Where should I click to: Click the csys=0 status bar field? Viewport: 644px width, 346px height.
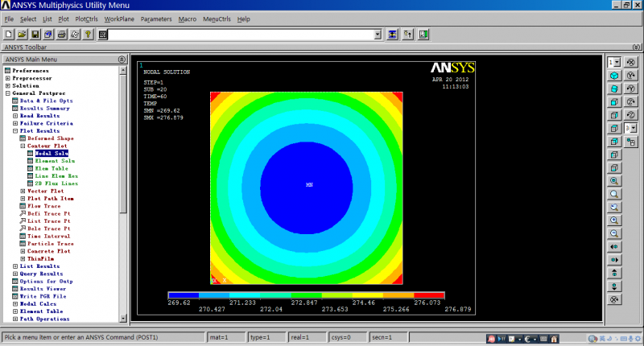coord(347,337)
